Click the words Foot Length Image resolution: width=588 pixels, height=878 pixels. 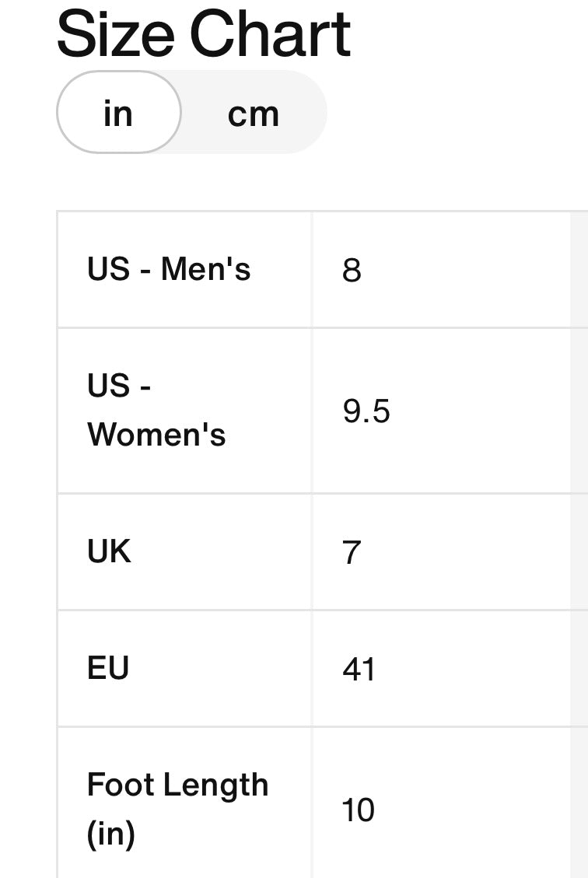pyautogui.click(x=177, y=785)
